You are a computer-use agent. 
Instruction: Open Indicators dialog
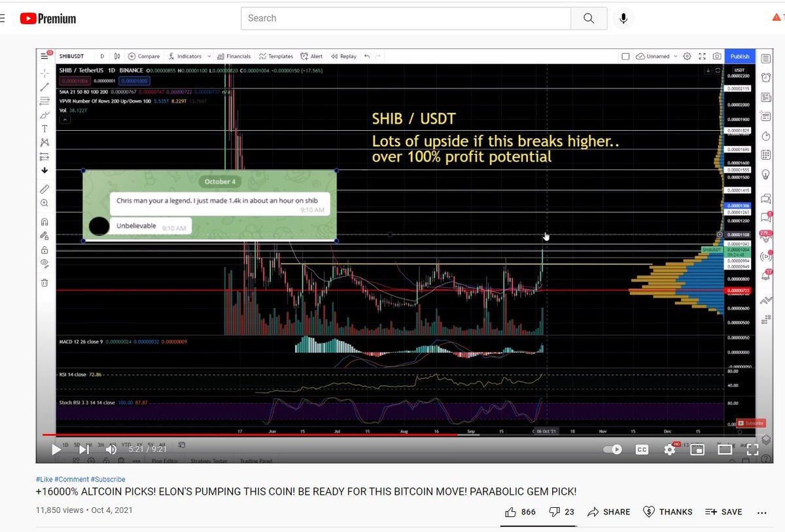point(184,56)
